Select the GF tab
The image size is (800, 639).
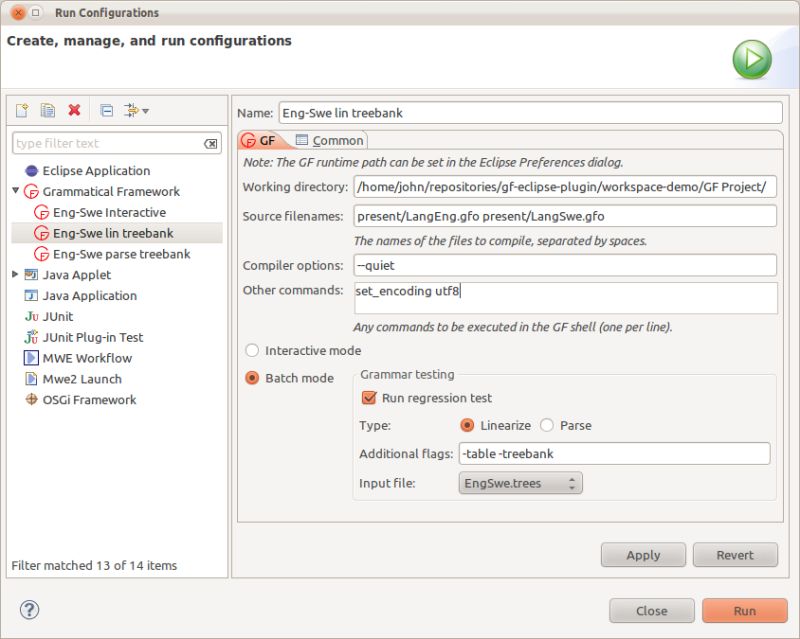[267, 140]
